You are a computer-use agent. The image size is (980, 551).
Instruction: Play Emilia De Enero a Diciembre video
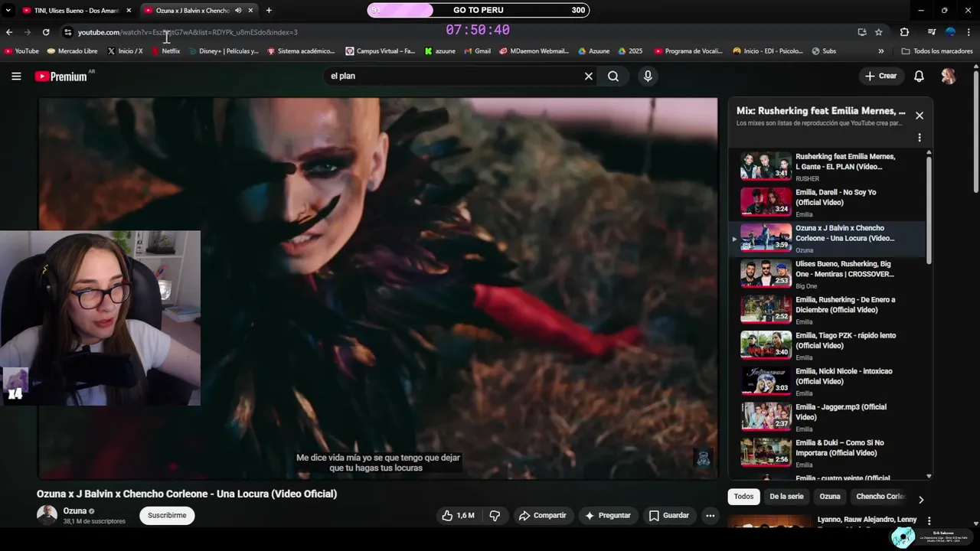(827, 310)
